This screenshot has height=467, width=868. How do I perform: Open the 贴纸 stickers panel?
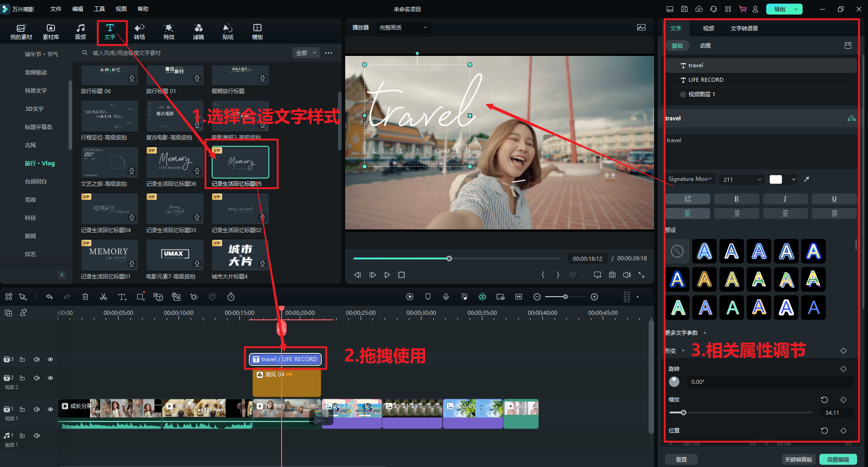[228, 31]
